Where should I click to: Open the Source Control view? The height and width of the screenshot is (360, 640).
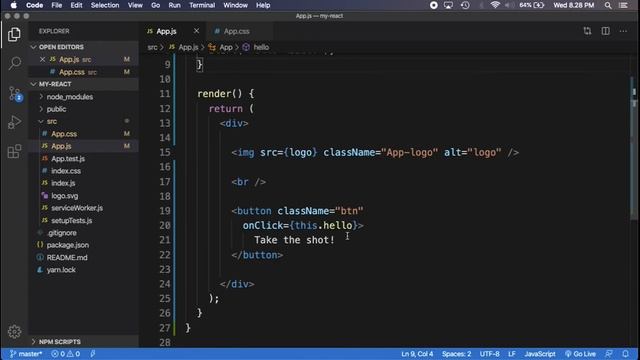coord(15,93)
